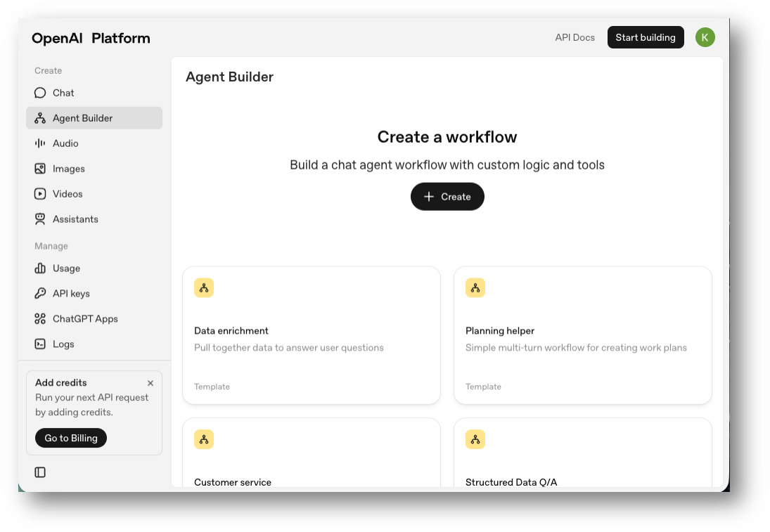Click Create to make a new workflow
The width and height of the screenshot is (770, 532).
point(447,197)
